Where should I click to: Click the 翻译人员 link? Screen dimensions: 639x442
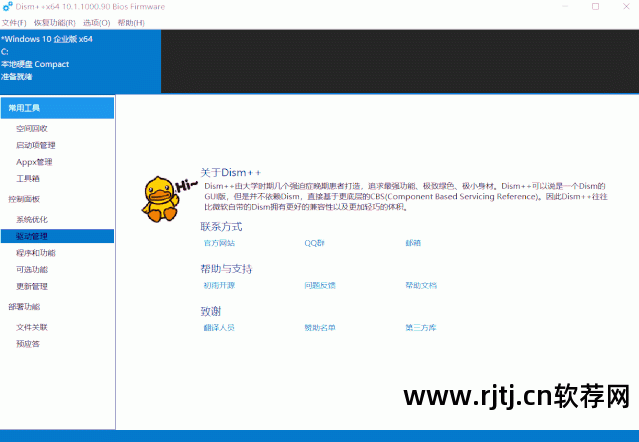219,328
